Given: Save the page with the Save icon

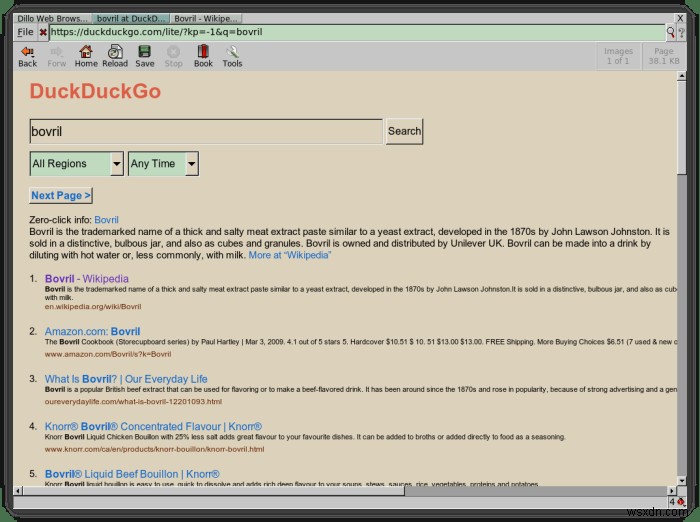Looking at the screenshot, I should [145, 56].
